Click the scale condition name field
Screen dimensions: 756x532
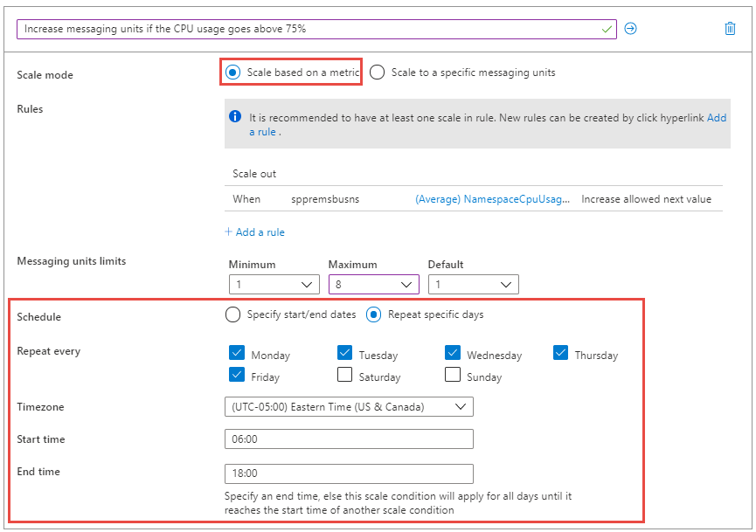(316, 29)
